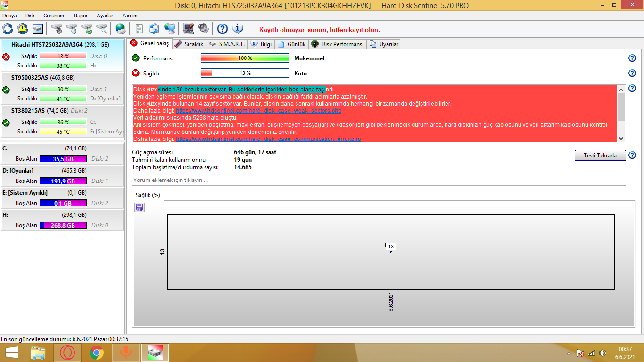This screenshot has width=644, height=362.
Task: Click the disk with green checkmark toolbar icon
Action: click(x=87, y=29)
